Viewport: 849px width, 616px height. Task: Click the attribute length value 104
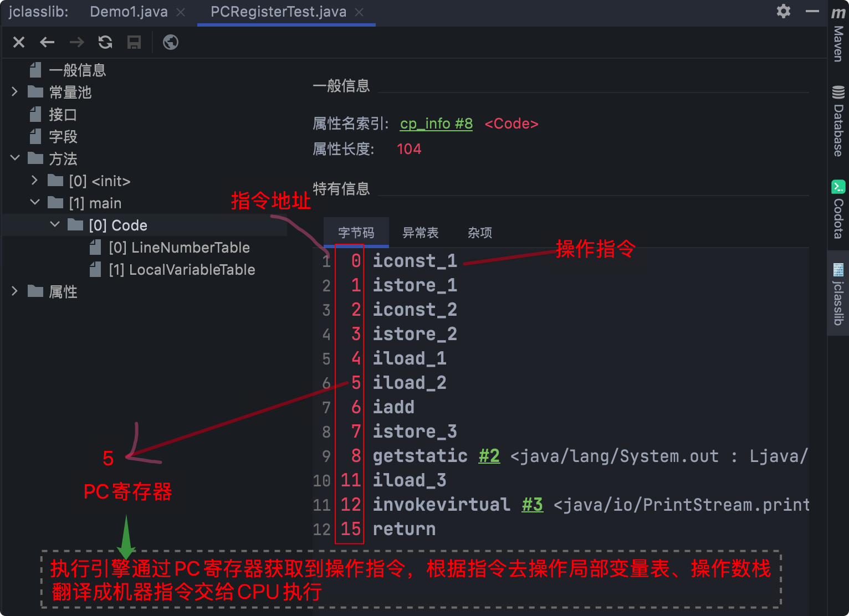tap(409, 149)
